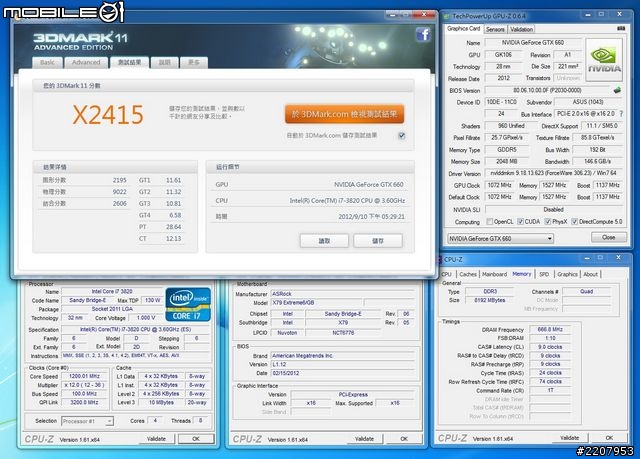Click the BIOS Version field in GPU-Z
This screenshot has width=640, height=459.
coord(547,90)
